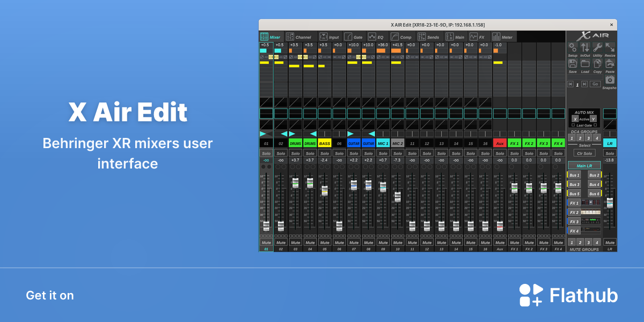Select the cyan MIC 1 channel label

tap(383, 143)
